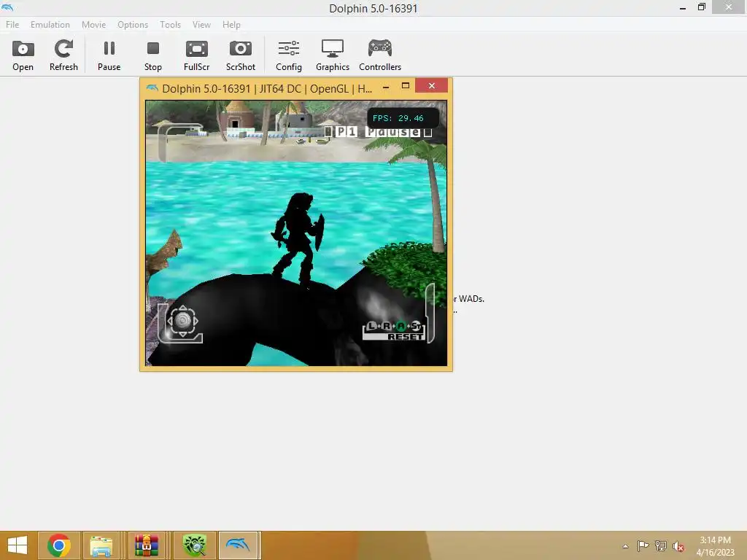Open Graphics settings

pyautogui.click(x=333, y=55)
